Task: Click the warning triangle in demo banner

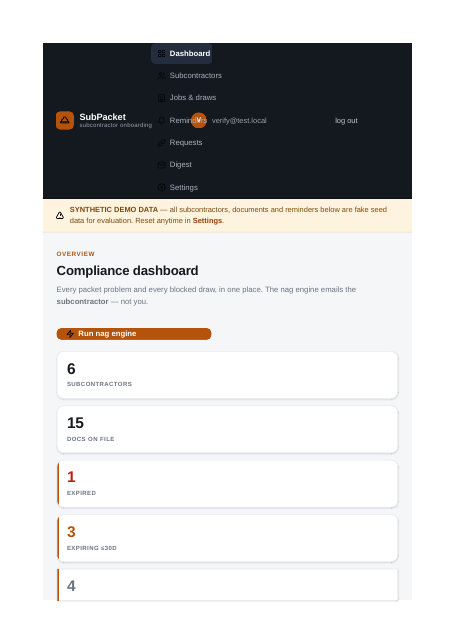Action: pos(60,215)
